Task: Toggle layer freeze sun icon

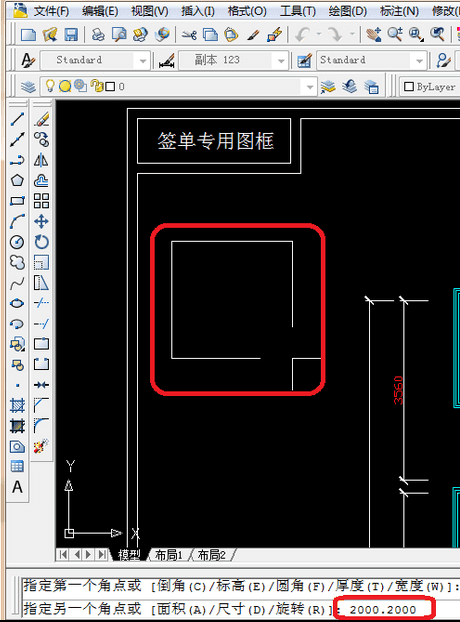Action: [65, 86]
